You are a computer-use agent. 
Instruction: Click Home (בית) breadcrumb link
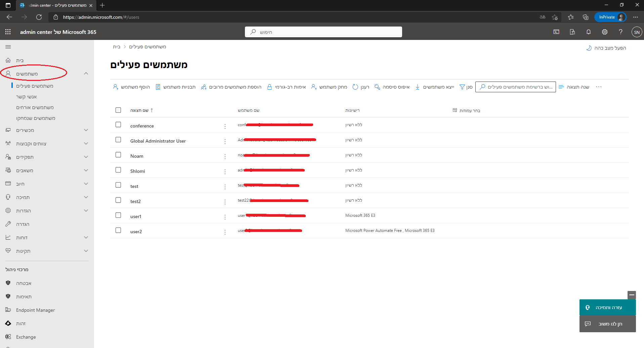117,47
